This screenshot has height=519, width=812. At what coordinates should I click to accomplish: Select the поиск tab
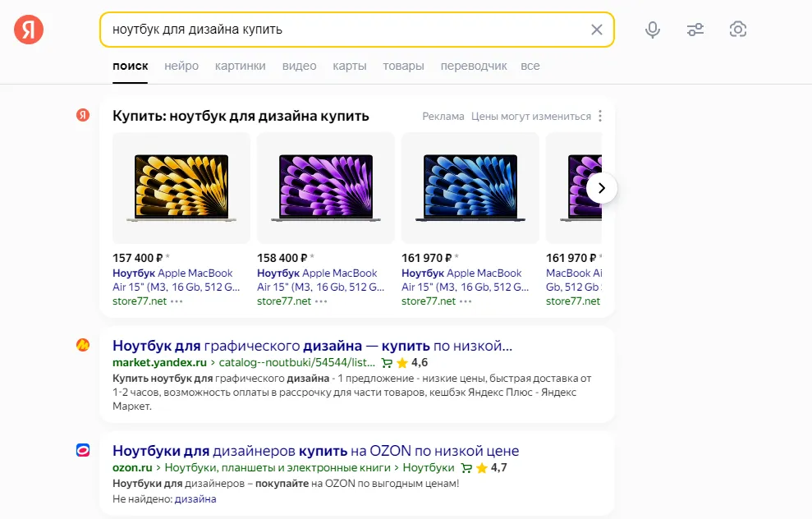pyautogui.click(x=130, y=66)
